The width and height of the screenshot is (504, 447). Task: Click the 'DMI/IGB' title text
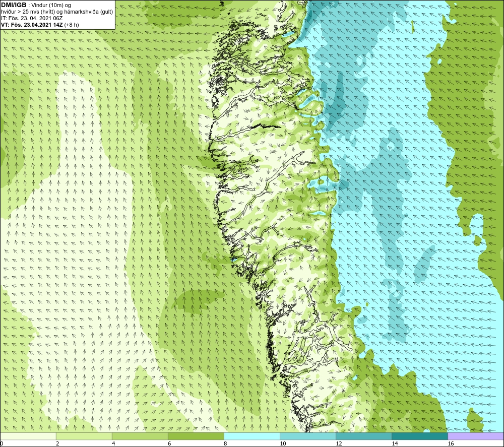[x=14, y=5]
